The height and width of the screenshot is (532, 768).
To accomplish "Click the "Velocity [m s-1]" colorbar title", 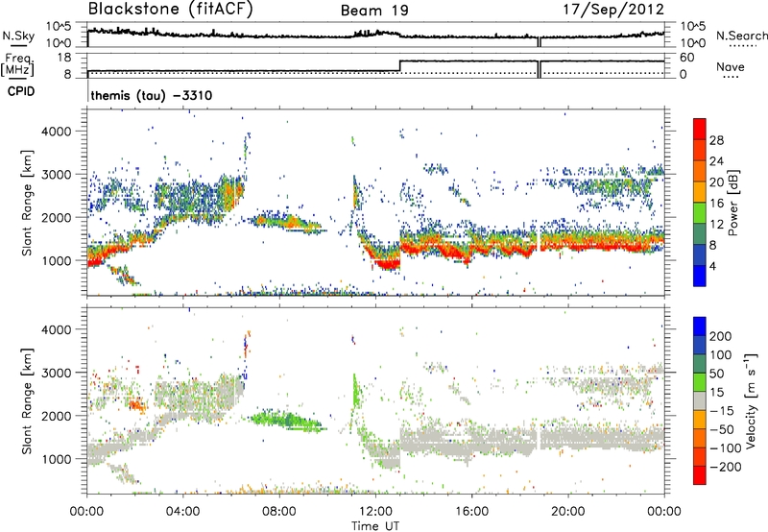I will (x=751, y=400).
